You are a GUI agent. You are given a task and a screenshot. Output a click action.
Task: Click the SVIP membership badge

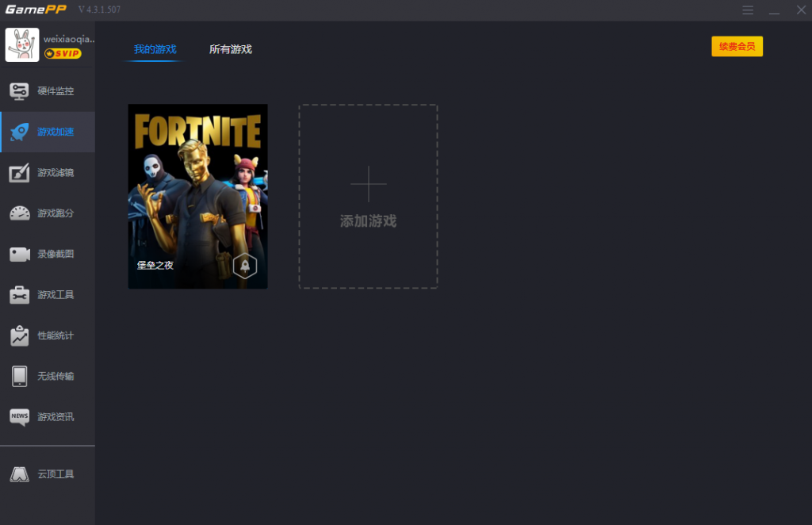pos(63,53)
